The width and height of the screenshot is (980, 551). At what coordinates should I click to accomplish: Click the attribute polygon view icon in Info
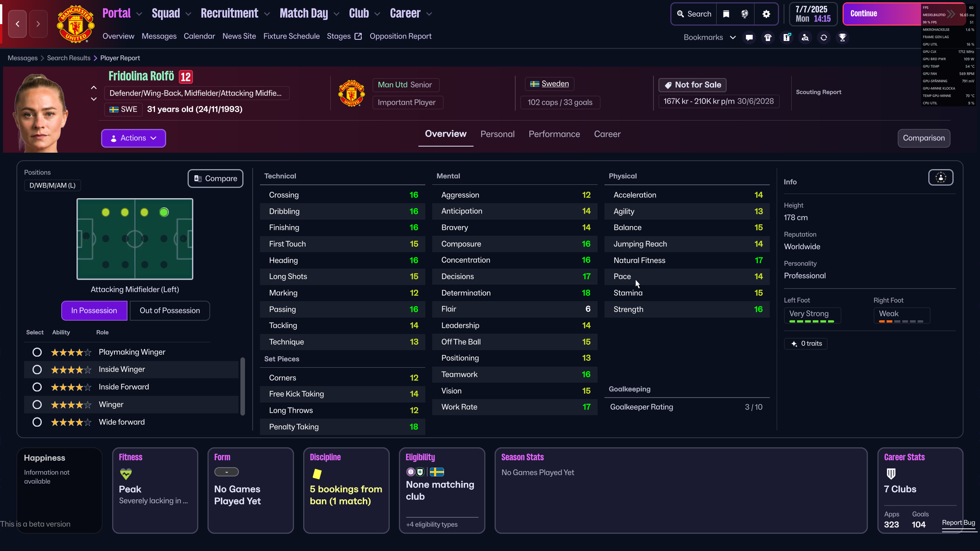[941, 178]
